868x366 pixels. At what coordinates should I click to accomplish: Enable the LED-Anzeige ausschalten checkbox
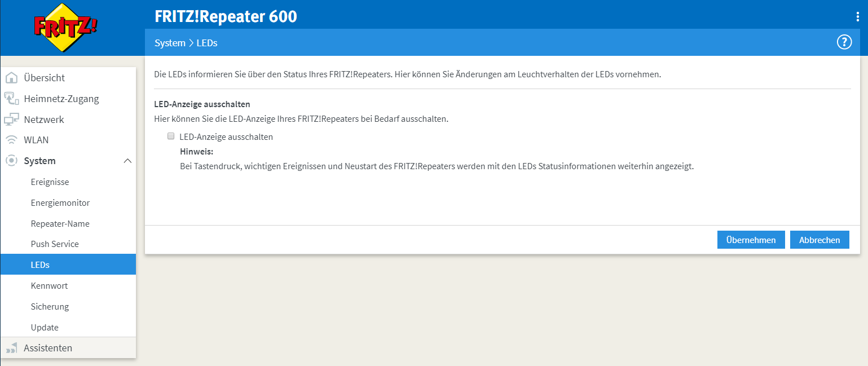coord(171,136)
